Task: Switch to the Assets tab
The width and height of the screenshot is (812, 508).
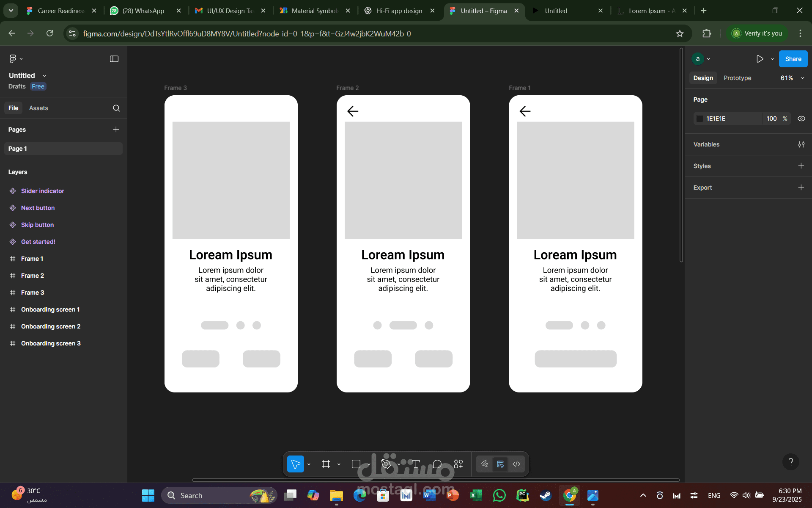Action: (38, 108)
